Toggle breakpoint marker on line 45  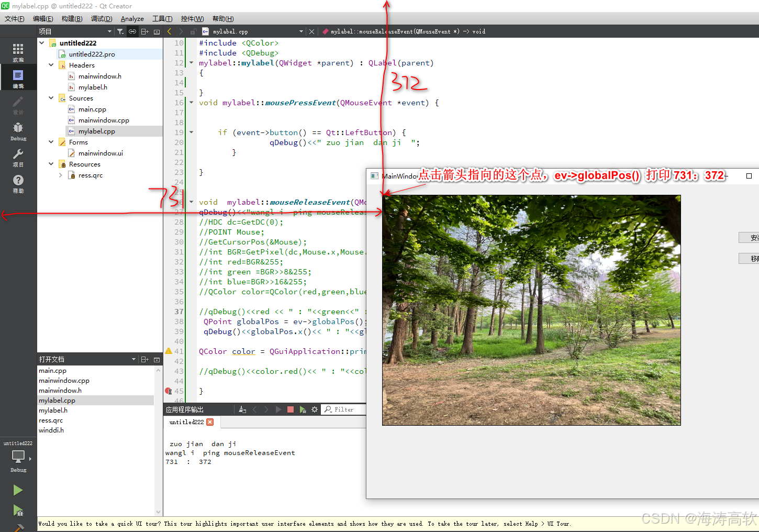(169, 391)
